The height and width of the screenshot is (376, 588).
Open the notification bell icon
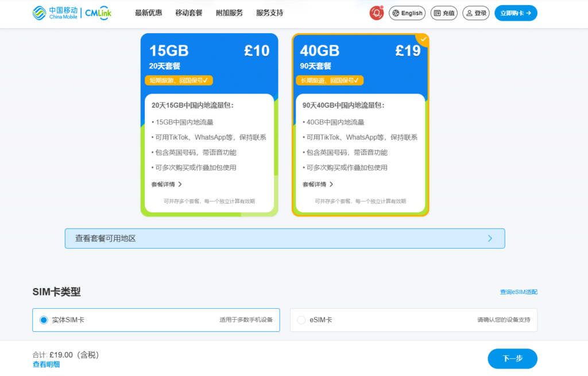pos(376,13)
